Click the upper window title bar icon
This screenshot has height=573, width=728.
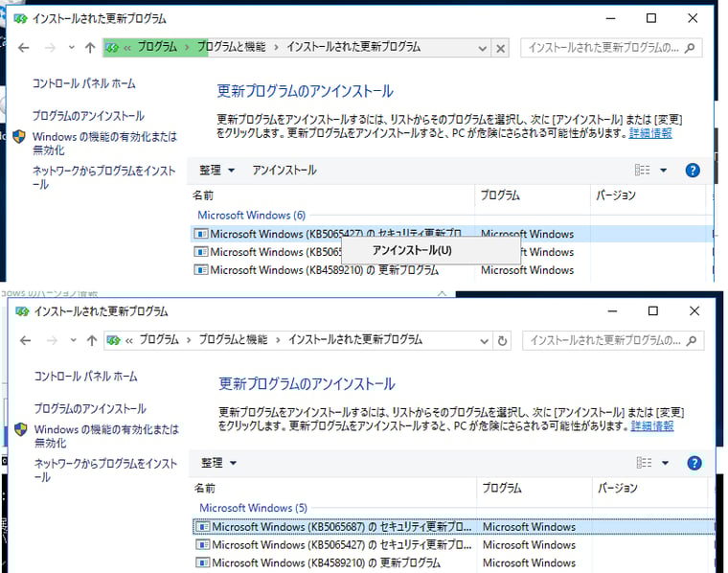tap(20, 19)
